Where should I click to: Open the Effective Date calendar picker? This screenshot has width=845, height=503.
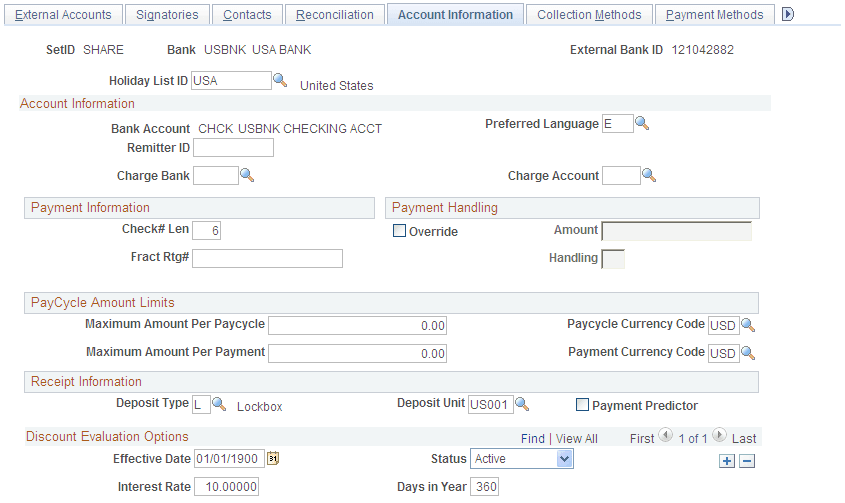point(273,458)
